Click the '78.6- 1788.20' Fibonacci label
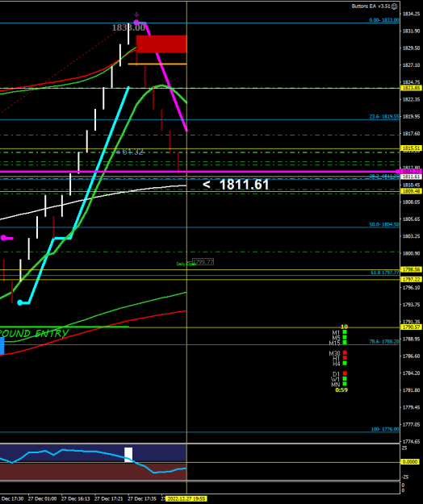The image size is (423, 504). click(384, 341)
